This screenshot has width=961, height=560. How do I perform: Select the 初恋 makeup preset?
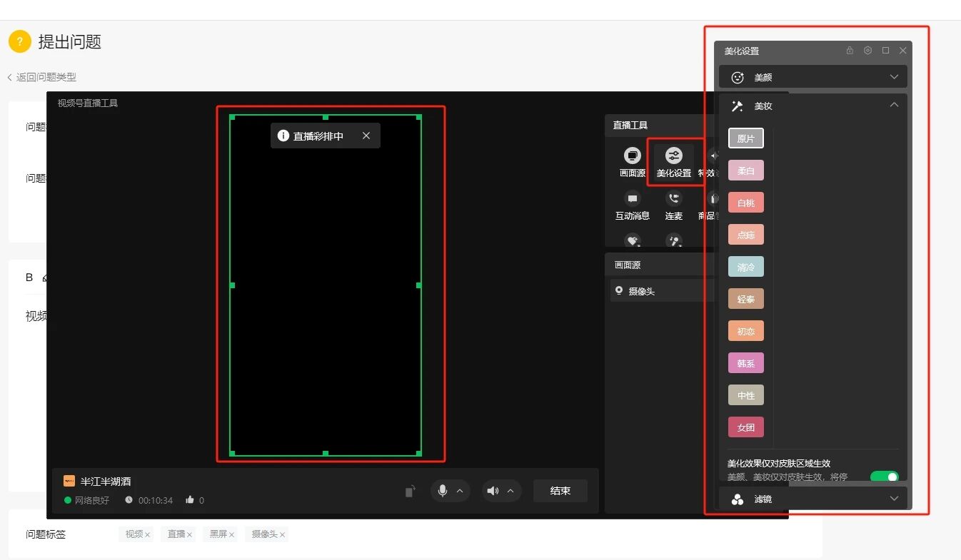(746, 331)
